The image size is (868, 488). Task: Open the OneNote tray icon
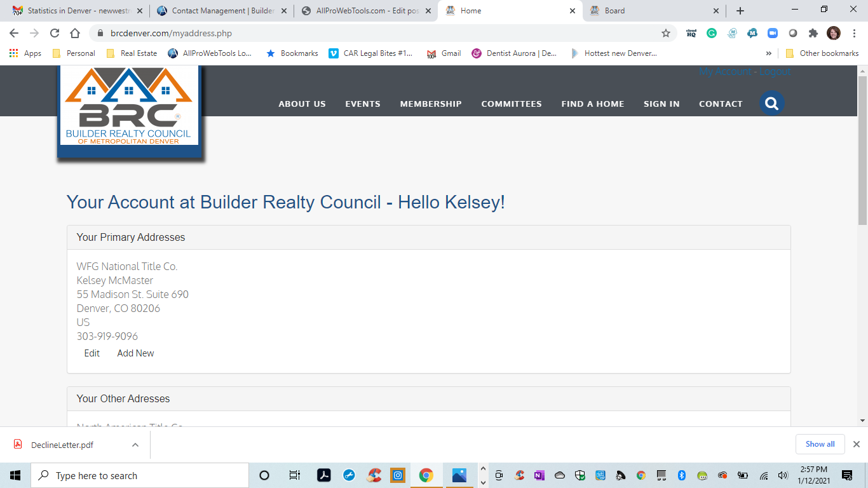pyautogui.click(x=539, y=475)
